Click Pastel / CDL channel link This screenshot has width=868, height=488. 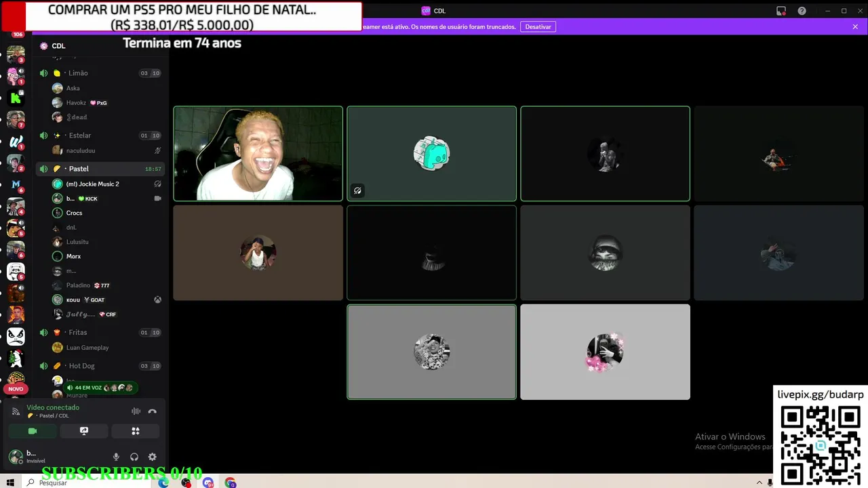click(x=54, y=415)
